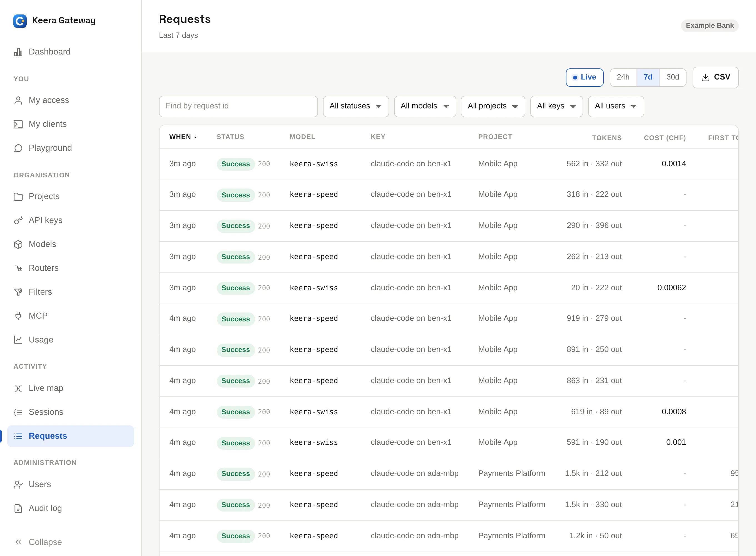The height and width of the screenshot is (556, 756).
Task: Open the All models dropdown
Action: (425, 106)
